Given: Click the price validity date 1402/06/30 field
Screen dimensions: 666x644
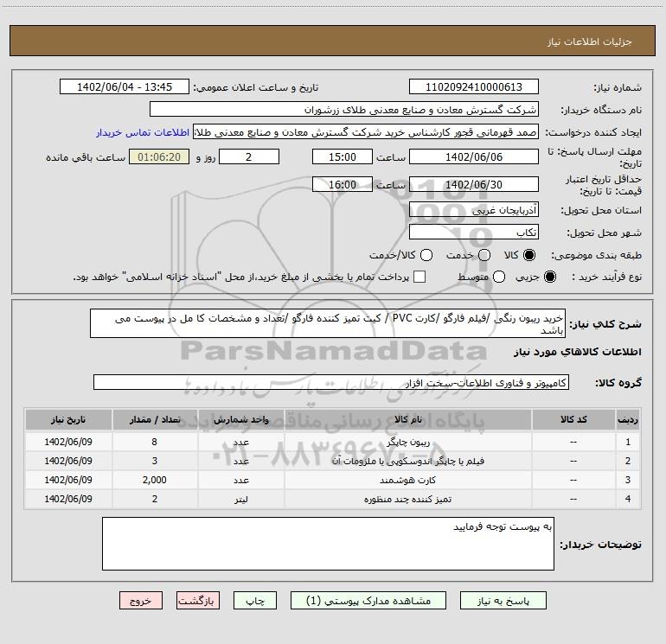Looking at the screenshot, I should coord(474,184).
